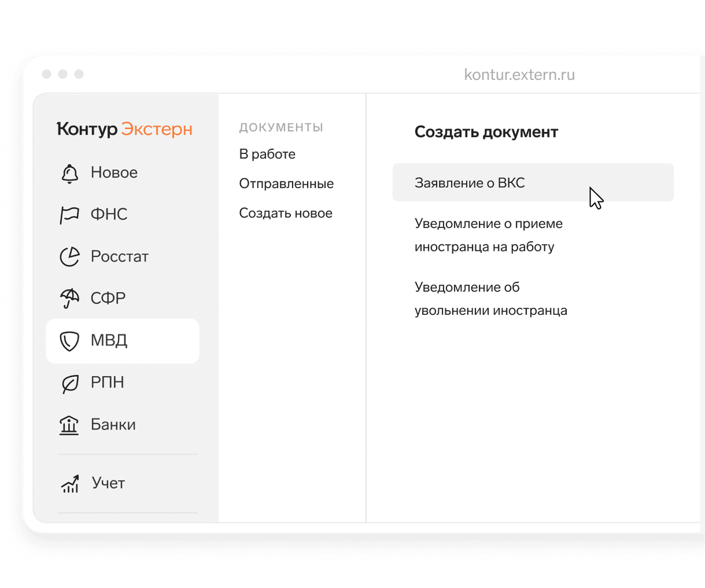Click the bell icon next to Новое
The width and height of the screenshot is (705, 588).
coord(70,173)
